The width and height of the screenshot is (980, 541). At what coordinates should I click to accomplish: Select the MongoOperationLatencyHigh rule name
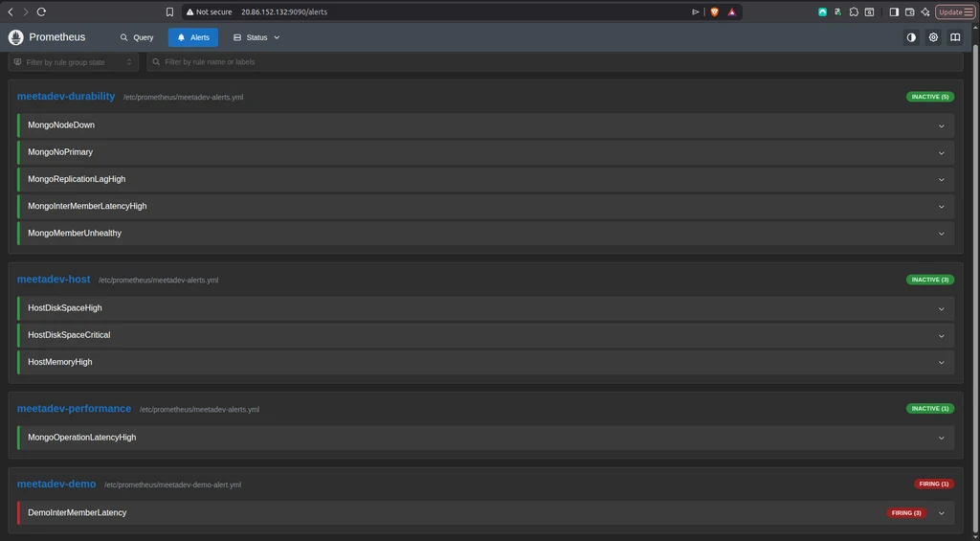(81, 438)
